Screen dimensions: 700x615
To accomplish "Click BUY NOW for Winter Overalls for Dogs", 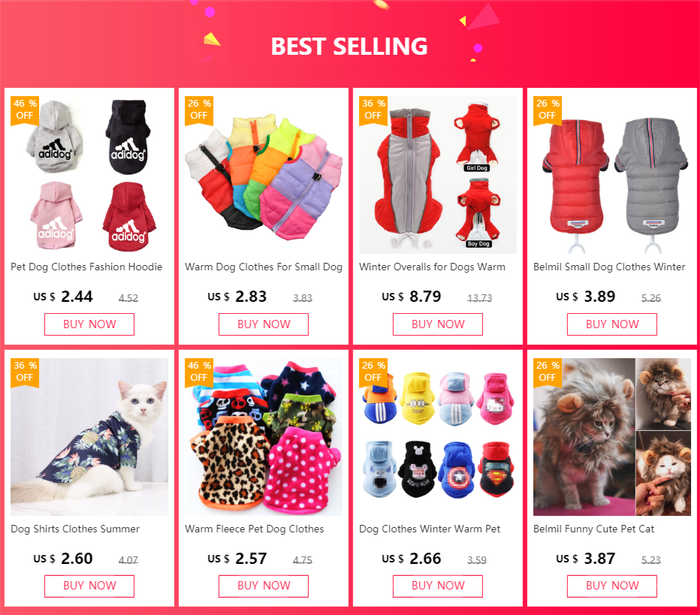I will tap(437, 324).
